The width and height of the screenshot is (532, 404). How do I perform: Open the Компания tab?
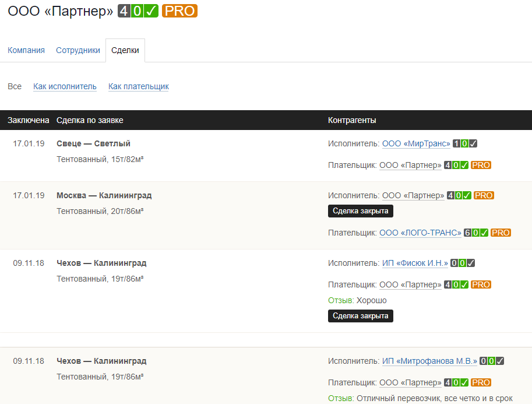coord(26,50)
